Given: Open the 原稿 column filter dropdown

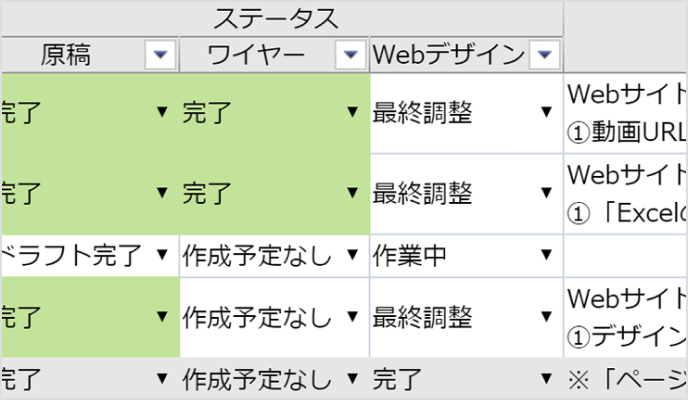Looking at the screenshot, I should tap(160, 56).
